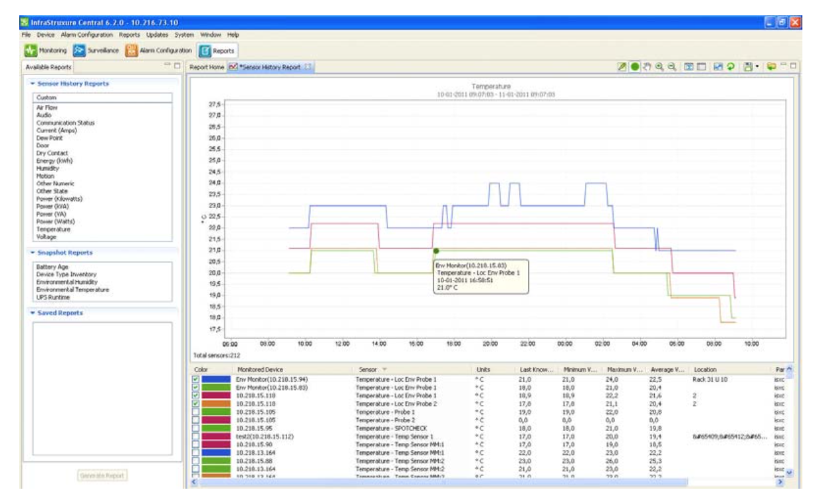
Task: Click the zoom in magnifier
Action: click(x=659, y=67)
